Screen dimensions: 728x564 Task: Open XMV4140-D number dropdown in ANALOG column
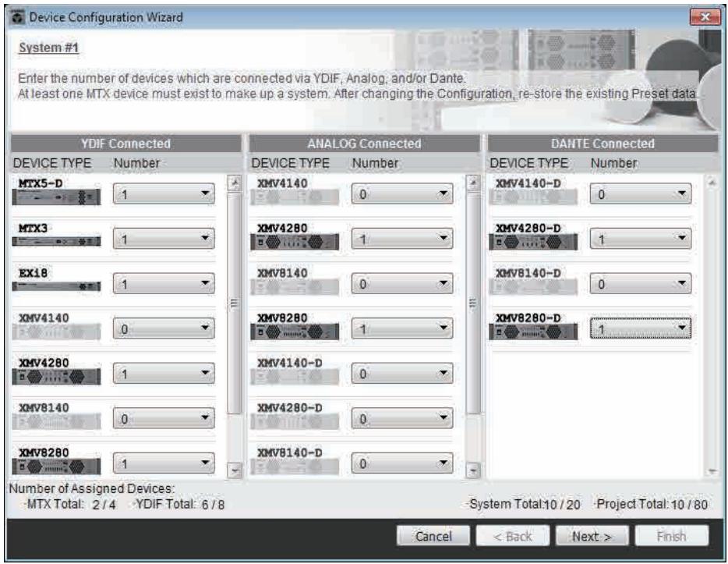coord(402,374)
